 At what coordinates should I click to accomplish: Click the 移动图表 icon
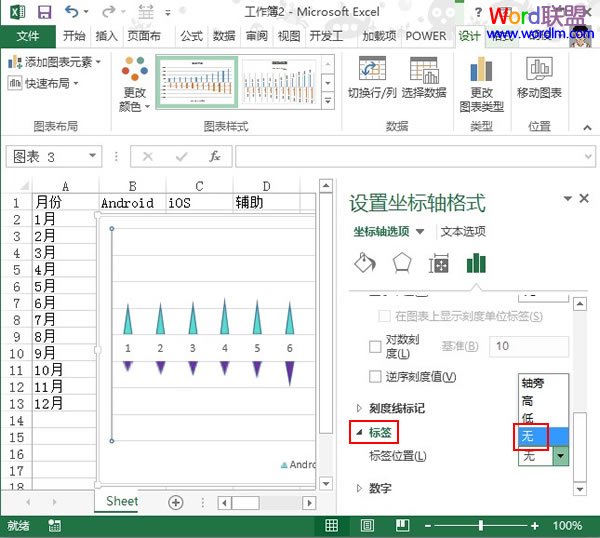click(539, 68)
